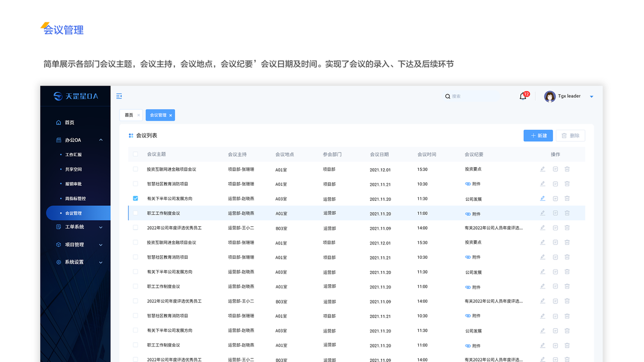Screen dimensions: 644x362
Task: Trash icon in highlighted 职工工作制度会议 row
Action: [x=567, y=214]
